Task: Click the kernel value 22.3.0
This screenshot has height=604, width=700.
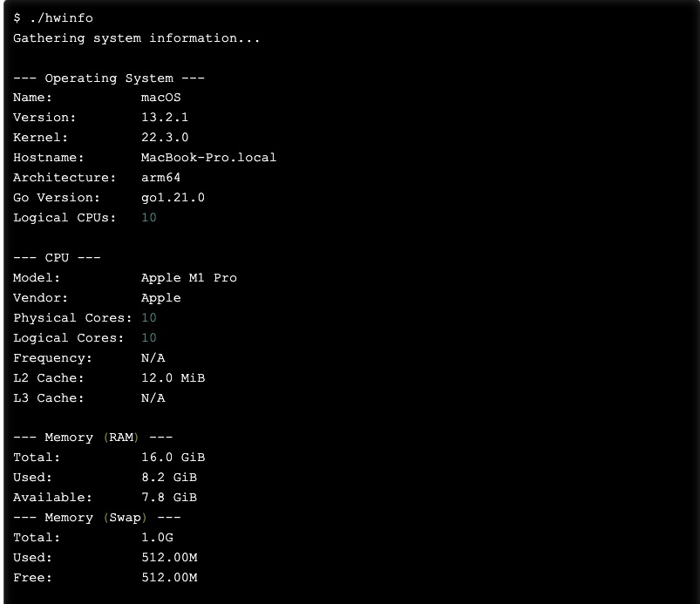Action: coord(165,138)
